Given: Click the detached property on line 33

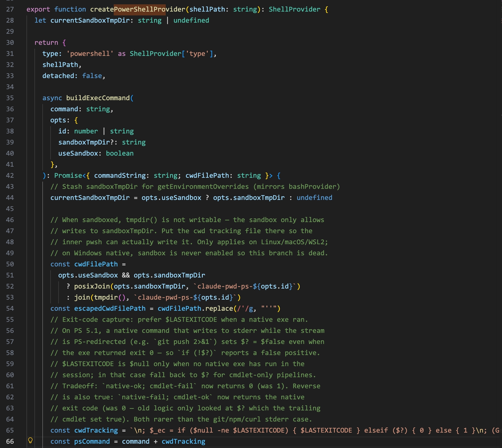Looking at the screenshot, I should pyautogui.click(x=58, y=76).
